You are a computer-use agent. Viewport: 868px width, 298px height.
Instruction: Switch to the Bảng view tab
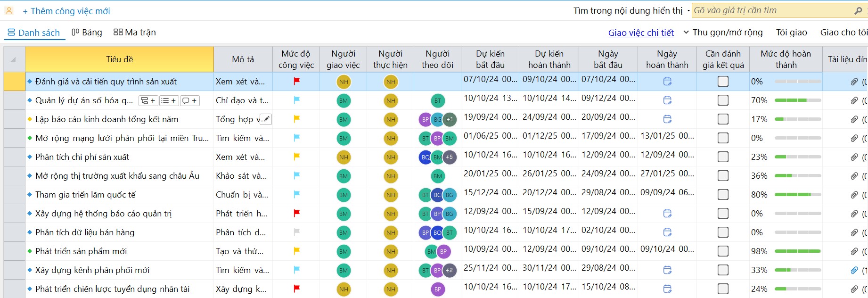[x=87, y=33]
